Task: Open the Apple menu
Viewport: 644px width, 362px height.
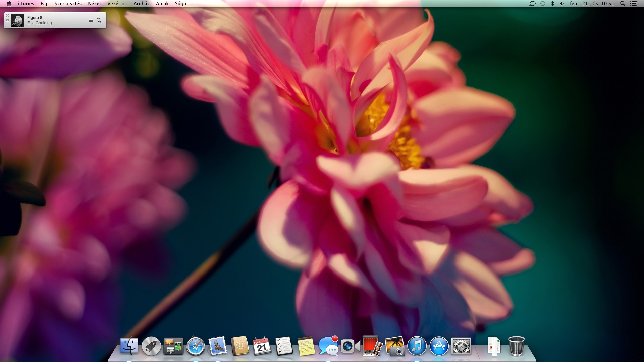Action: (x=9, y=4)
